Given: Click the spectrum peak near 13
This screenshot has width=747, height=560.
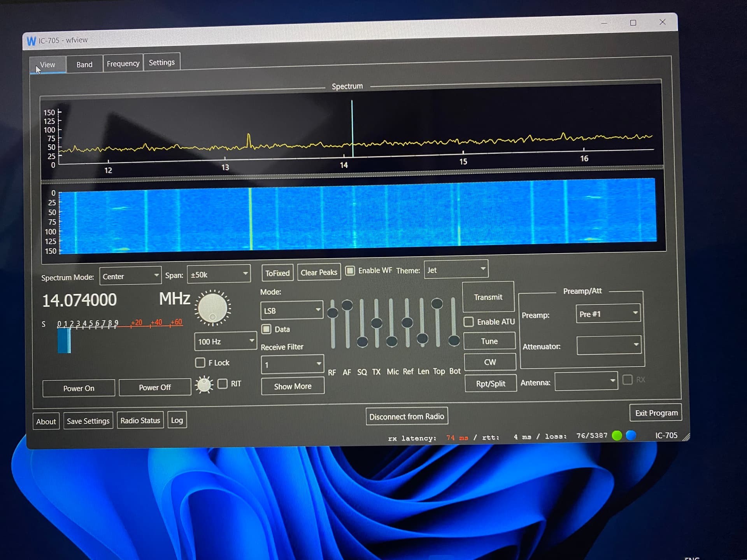Looking at the screenshot, I should pyautogui.click(x=249, y=141).
